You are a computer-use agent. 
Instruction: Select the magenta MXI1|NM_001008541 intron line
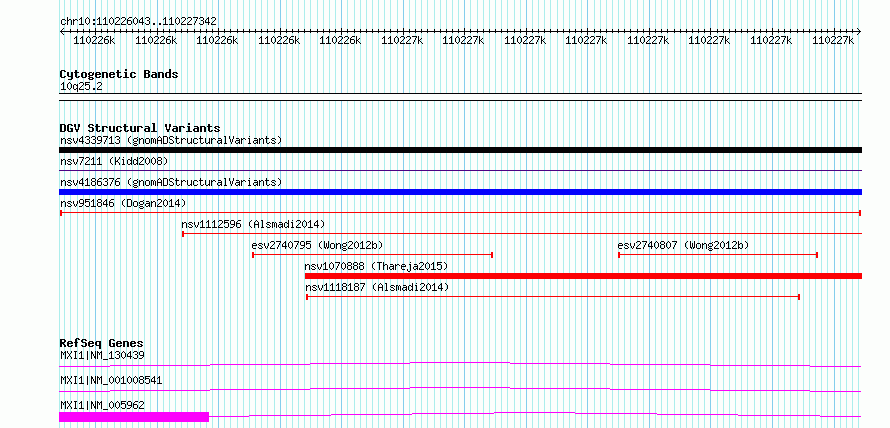tap(460, 389)
